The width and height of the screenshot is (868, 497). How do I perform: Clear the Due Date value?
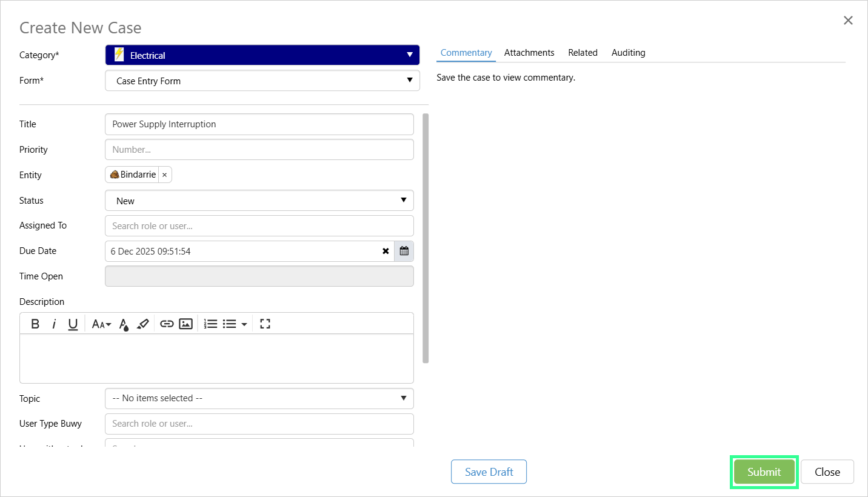click(x=386, y=251)
